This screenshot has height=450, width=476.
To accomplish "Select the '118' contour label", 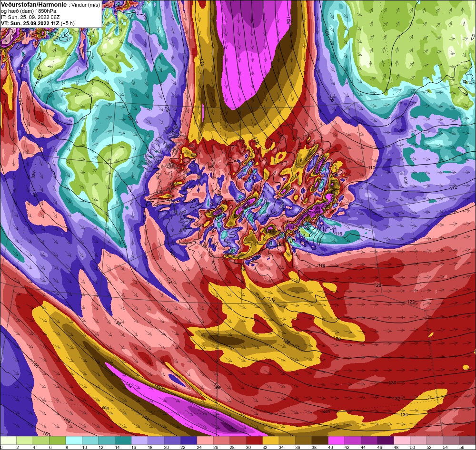I will [x=321, y=266].
